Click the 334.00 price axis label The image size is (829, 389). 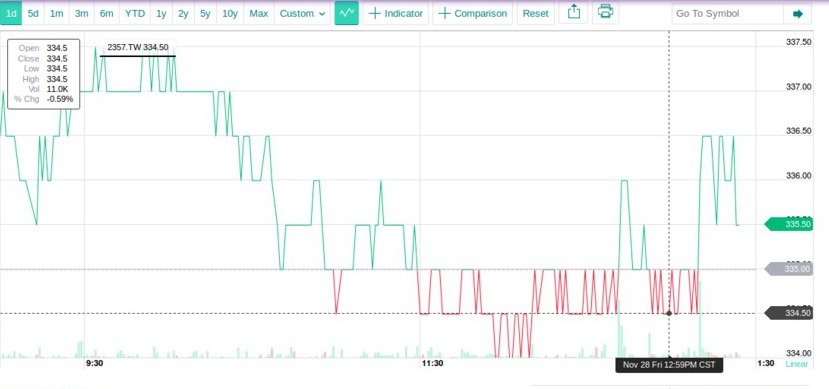pyautogui.click(x=799, y=353)
